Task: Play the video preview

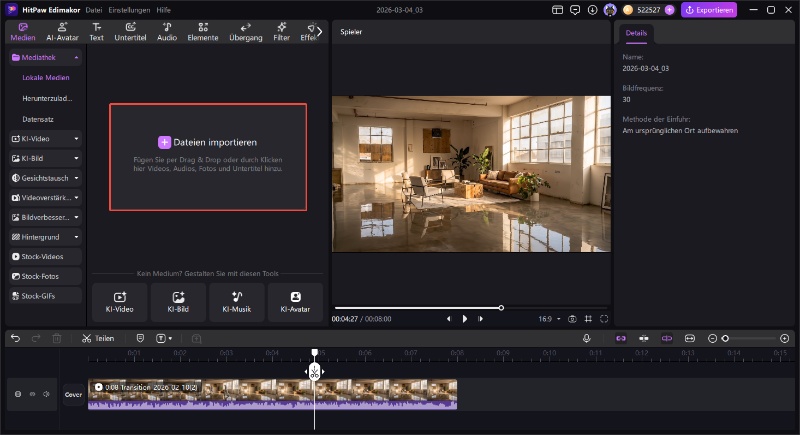Action: pos(464,319)
